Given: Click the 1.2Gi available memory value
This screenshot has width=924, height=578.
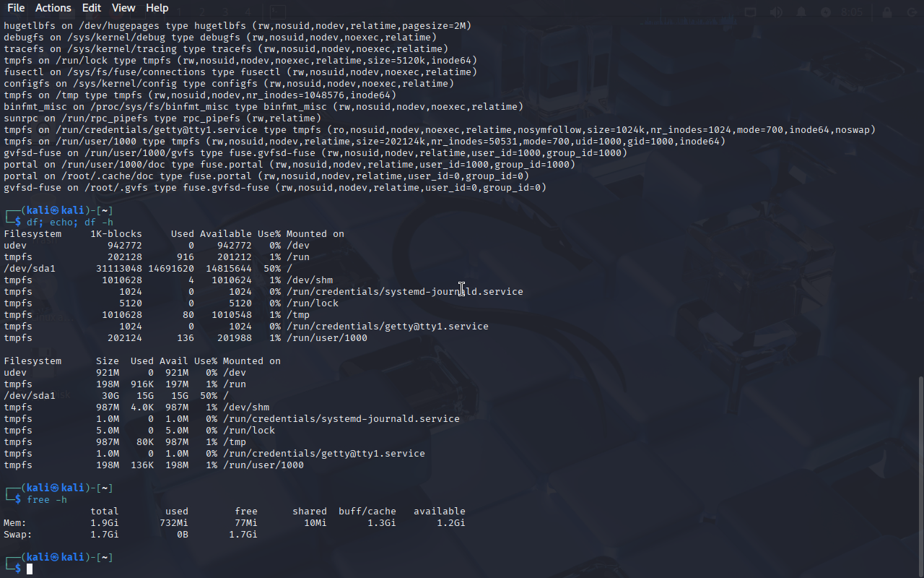Looking at the screenshot, I should 451,522.
